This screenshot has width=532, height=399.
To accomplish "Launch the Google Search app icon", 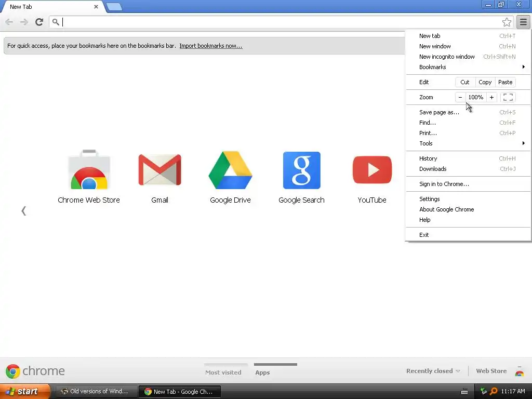I will 302,170.
